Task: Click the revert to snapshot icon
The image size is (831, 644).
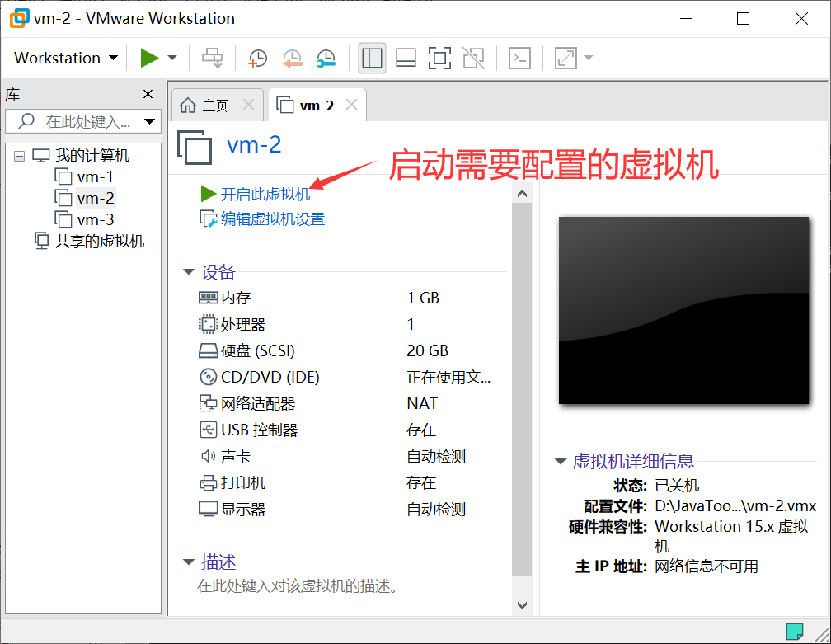Action: (292, 58)
